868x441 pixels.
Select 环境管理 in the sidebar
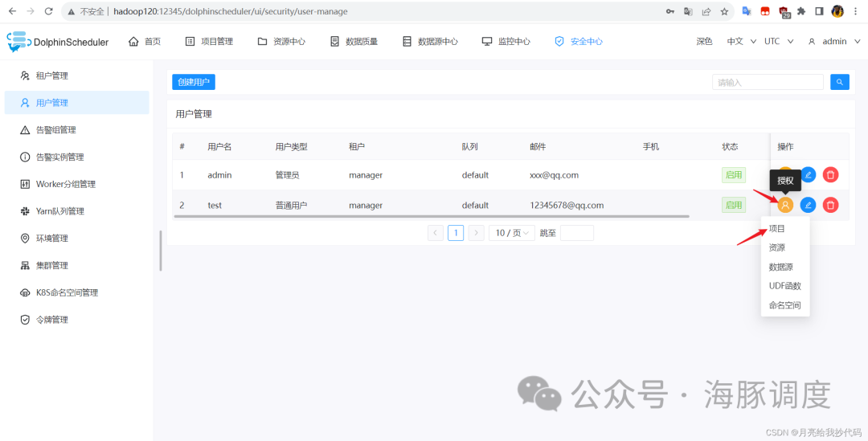(x=76, y=239)
